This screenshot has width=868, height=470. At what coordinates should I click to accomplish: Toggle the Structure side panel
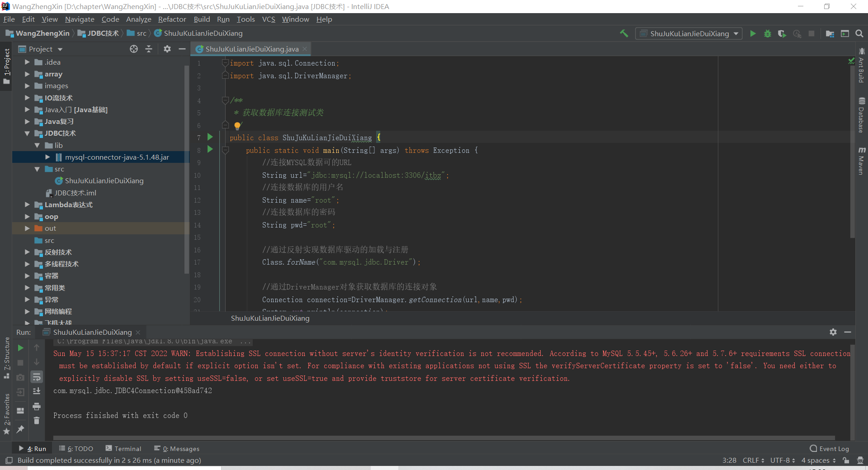coord(7,358)
